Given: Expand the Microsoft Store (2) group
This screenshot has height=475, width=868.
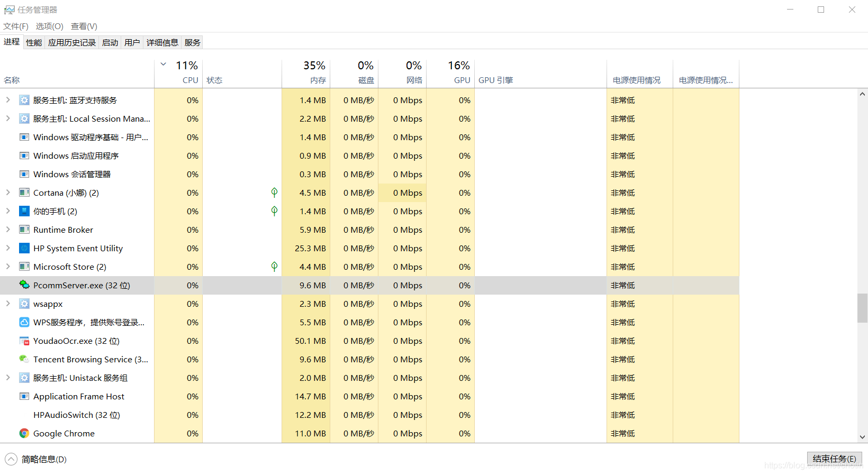Looking at the screenshot, I should pyautogui.click(x=8, y=266).
